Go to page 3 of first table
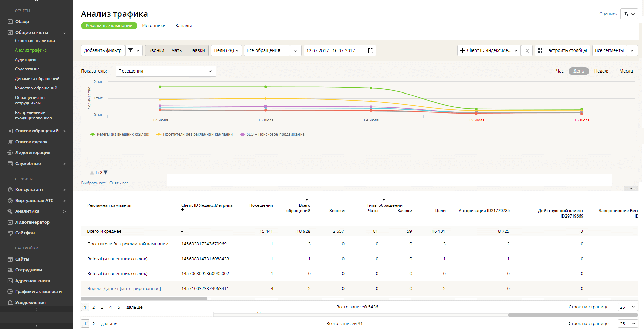This screenshot has width=644, height=329. 102,307
